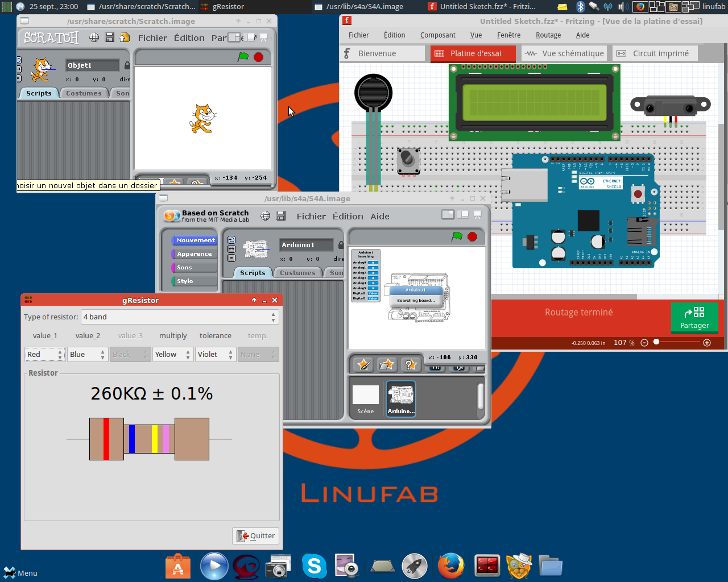Click the red stop sign in S4A window
The width and height of the screenshot is (728, 582).
[x=472, y=236]
